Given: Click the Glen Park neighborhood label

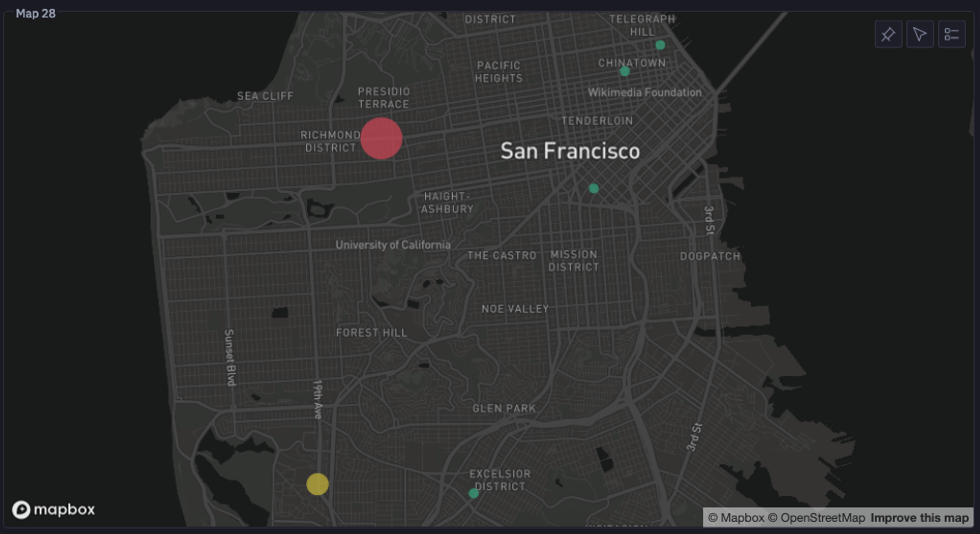Looking at the screenshot, I should 504,408.
